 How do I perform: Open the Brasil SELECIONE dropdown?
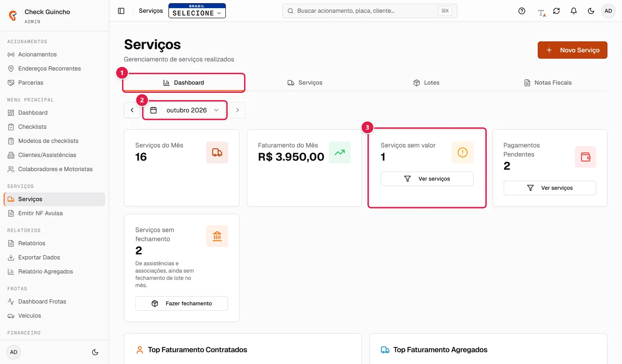pos(197,11)
